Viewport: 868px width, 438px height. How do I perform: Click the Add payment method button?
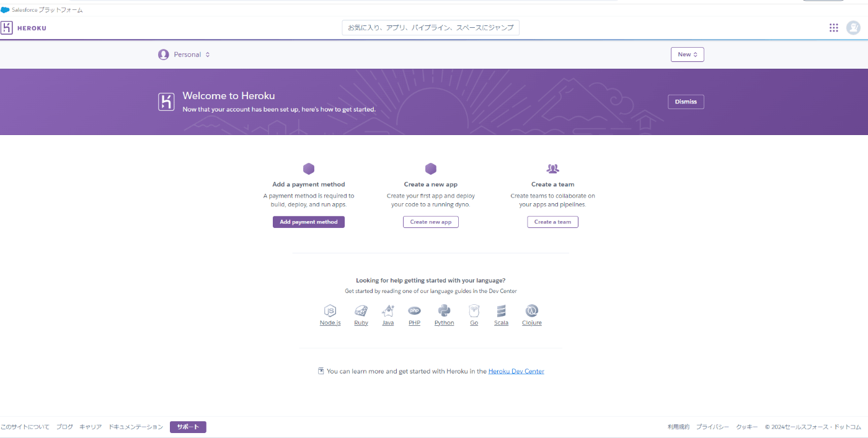(x=309, y=222)
